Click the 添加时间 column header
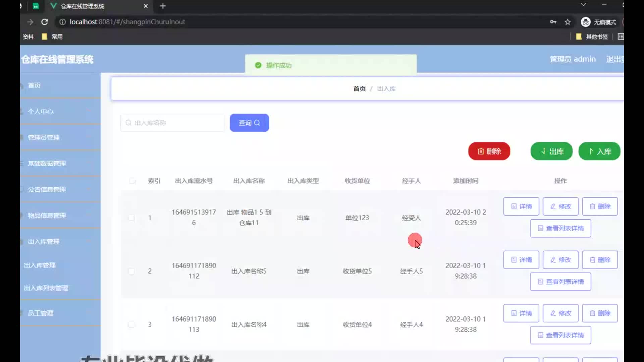 coord(466,181)
